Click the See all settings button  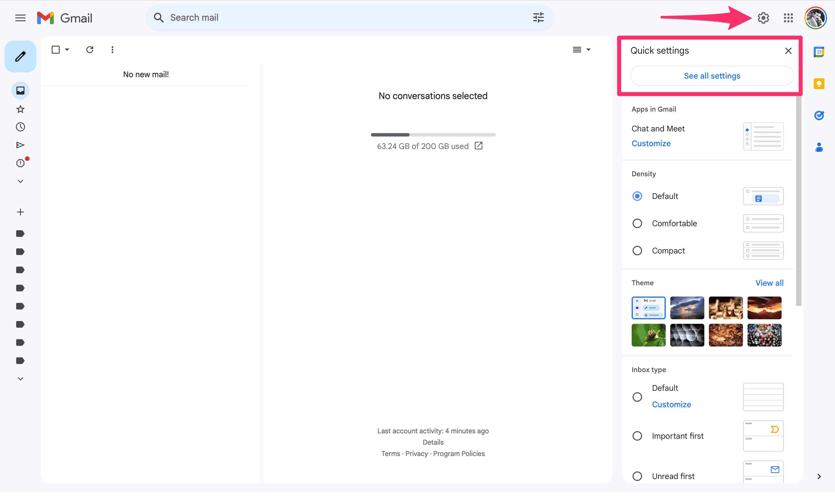712,75
